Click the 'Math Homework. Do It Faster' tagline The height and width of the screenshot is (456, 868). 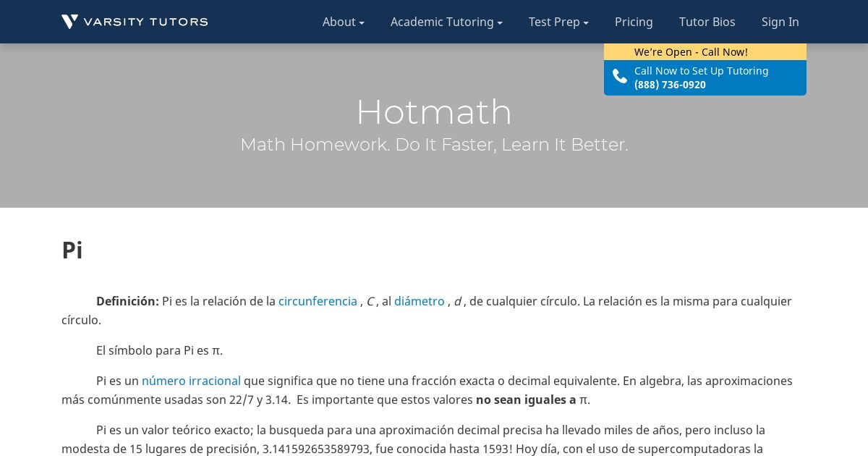434,144
